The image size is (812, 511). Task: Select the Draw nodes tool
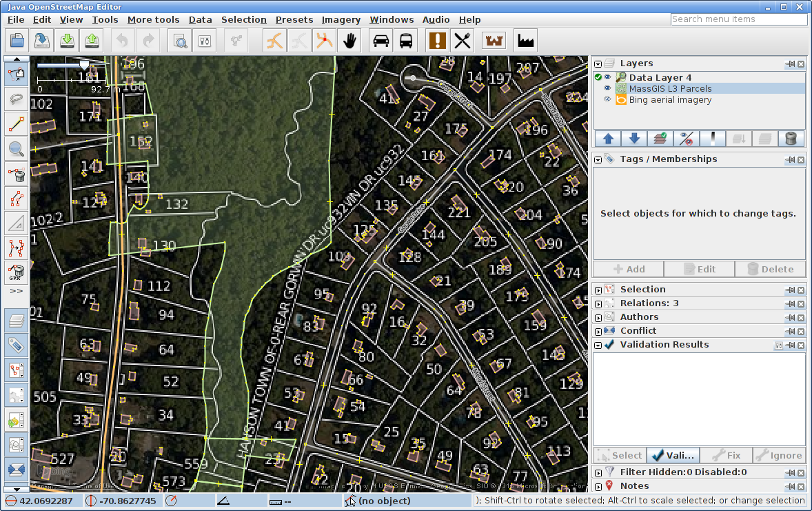click(x=17, y=123)
